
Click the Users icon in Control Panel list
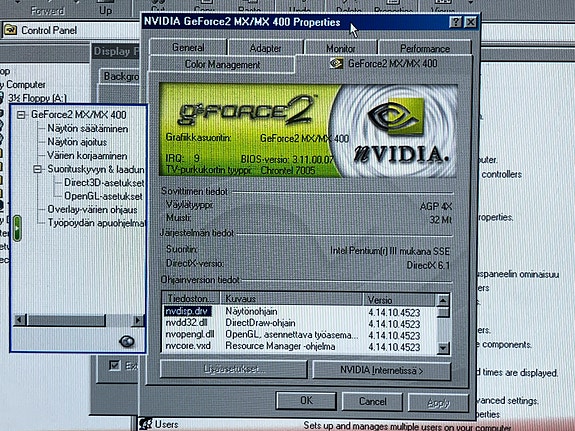click(146, 424)
